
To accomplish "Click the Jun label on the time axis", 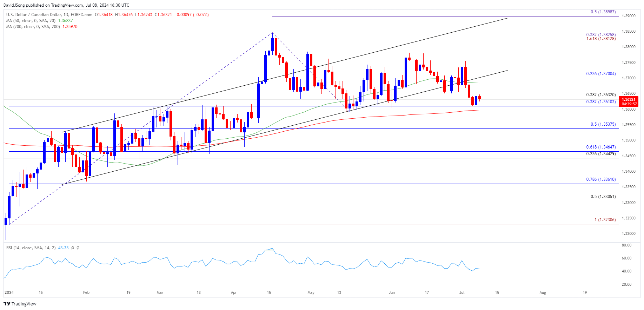I will click(x=392, y=292).
